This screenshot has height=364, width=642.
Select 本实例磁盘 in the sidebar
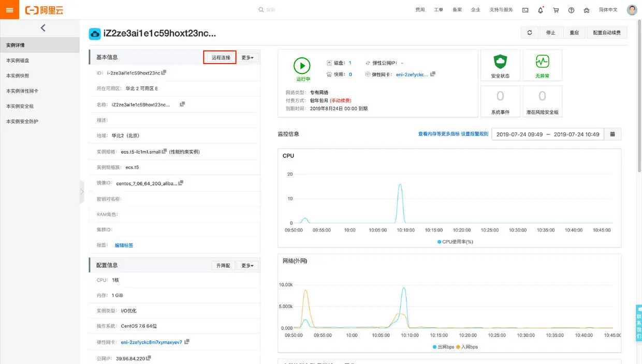pyautogui.click(x=40, y=60)
